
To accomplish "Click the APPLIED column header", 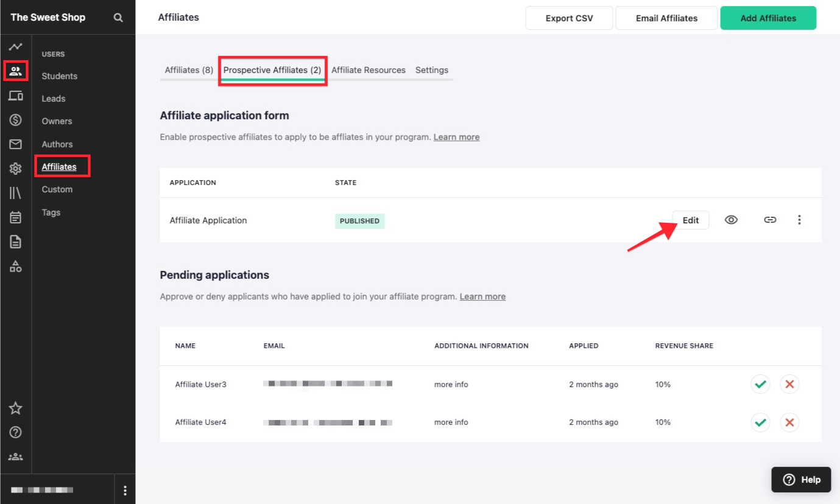I will (x=584, y=346).
